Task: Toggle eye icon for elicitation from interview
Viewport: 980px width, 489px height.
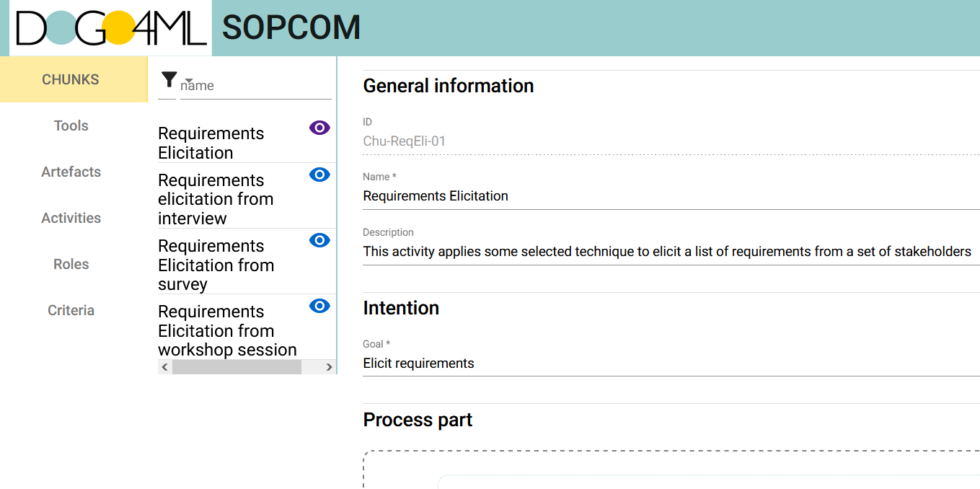Action: pos(319,175)
